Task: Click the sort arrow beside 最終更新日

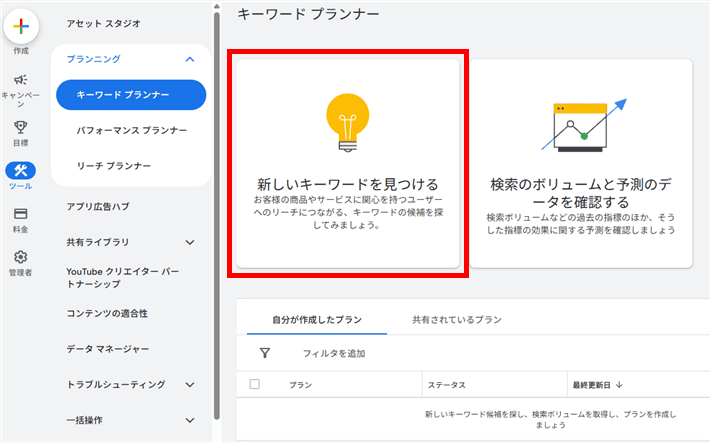Action: click(x=619, y=385)
